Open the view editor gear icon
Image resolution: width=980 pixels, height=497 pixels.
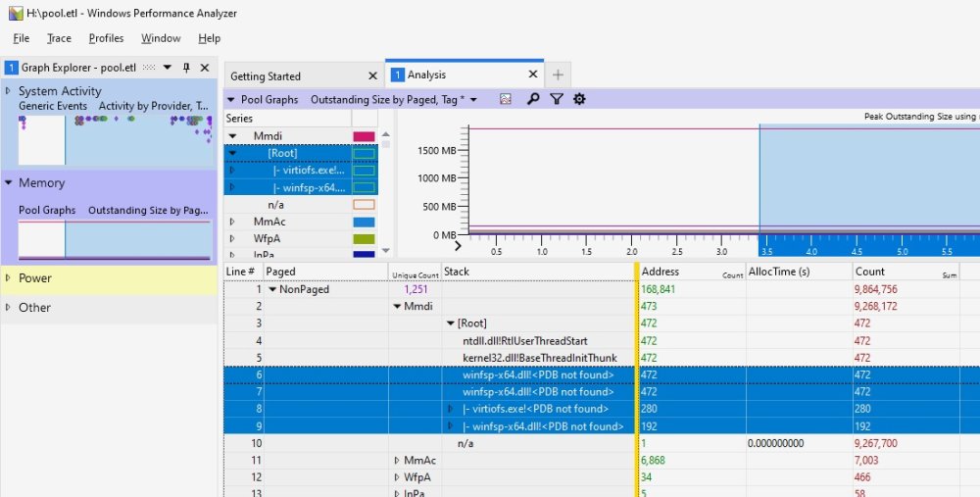(x=579, y=99)
